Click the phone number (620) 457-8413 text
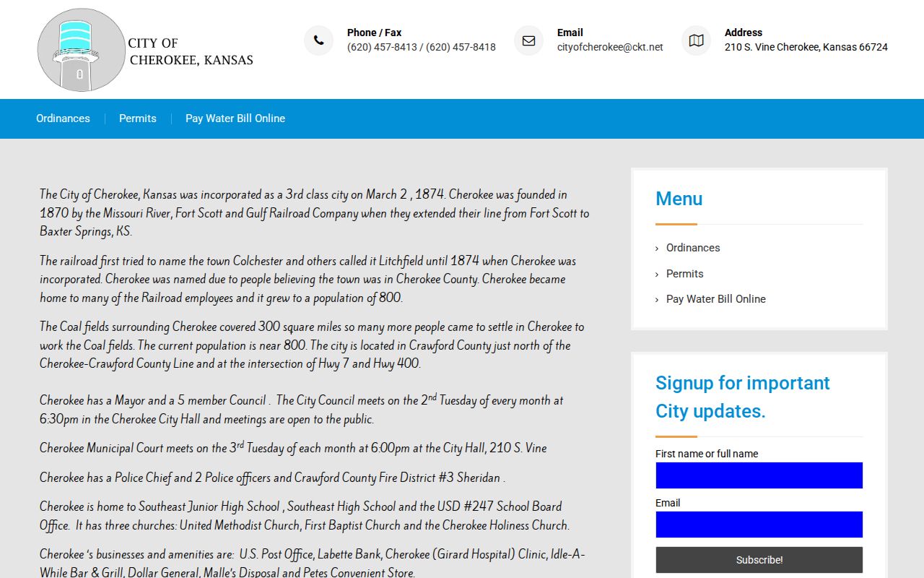This screenshot has height=578, width=924. (382, 47)
